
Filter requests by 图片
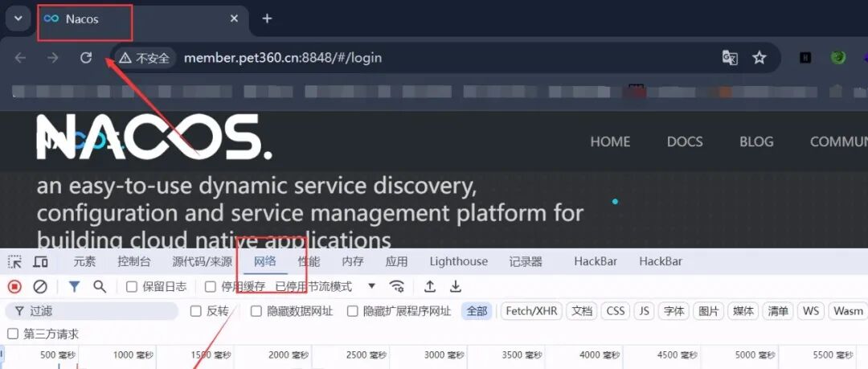pyautogui.click(x=709, y=311)
